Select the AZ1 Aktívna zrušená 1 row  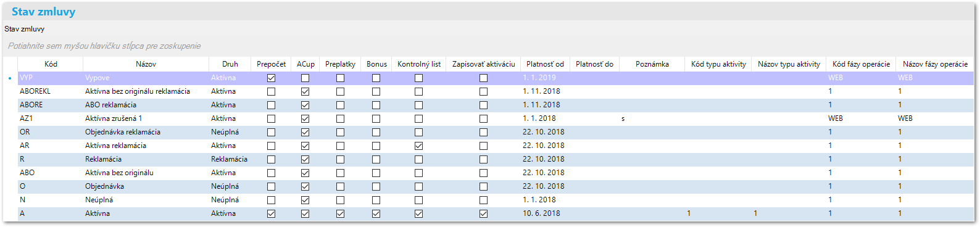pos(496,118)
